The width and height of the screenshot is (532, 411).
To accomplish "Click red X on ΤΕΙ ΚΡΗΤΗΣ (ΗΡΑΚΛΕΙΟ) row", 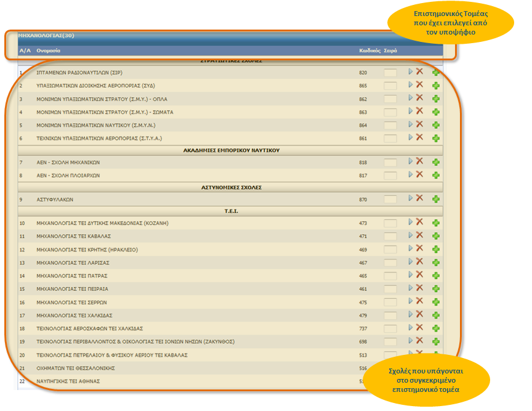I will pos(420,248).
